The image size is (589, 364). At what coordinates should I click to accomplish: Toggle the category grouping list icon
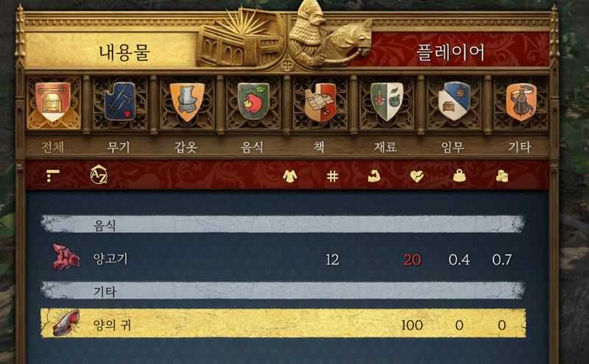point(52,175)
